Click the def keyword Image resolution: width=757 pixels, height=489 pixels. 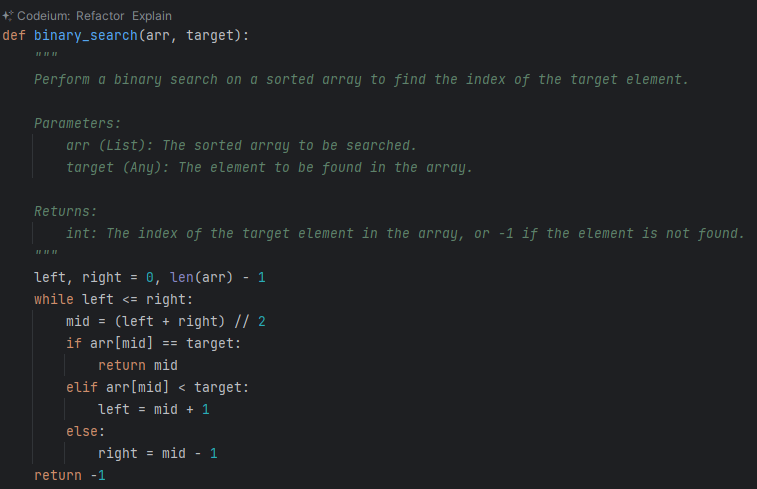pos(14,35)
